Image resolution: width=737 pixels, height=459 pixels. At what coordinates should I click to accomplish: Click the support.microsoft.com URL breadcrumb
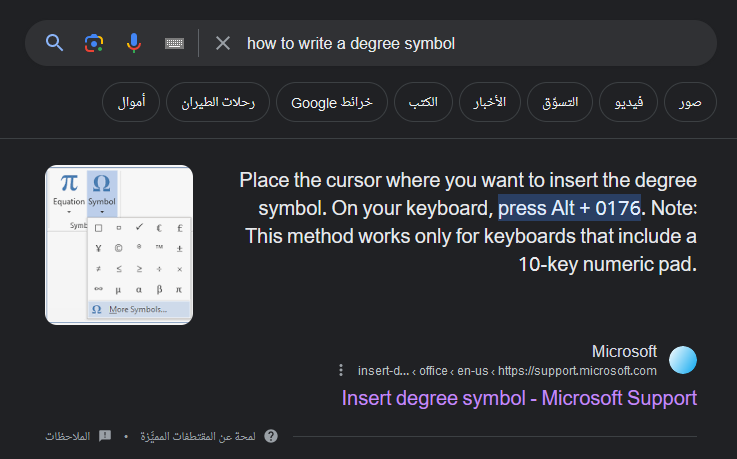pyautogui.click(x=507, y=371)
